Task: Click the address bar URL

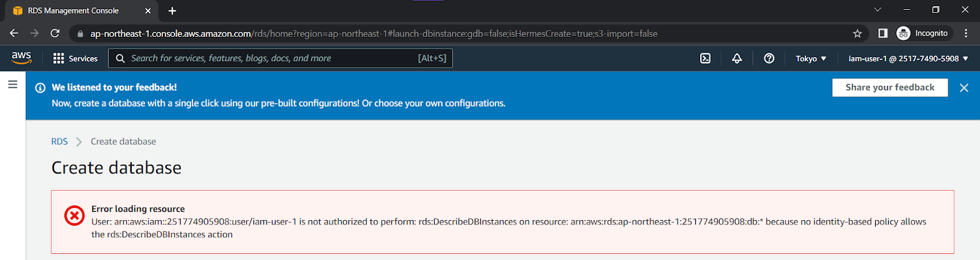Action: tap(374, 34)
